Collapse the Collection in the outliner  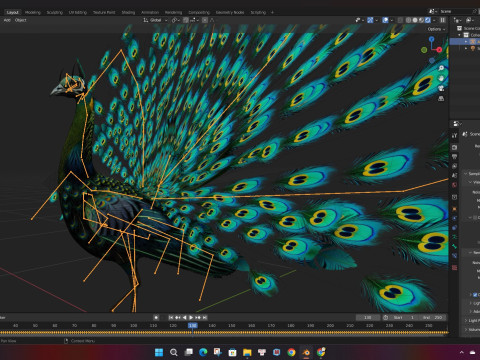tap(460, 35)
